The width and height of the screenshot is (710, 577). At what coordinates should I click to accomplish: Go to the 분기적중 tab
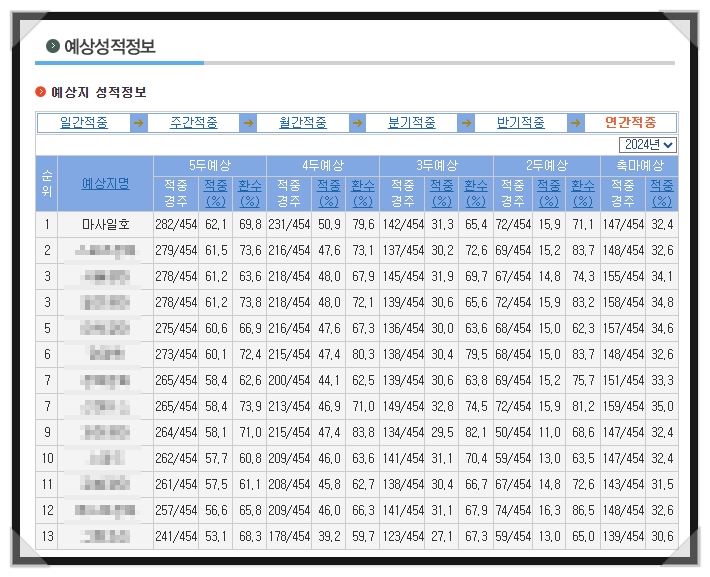point(412,122)
